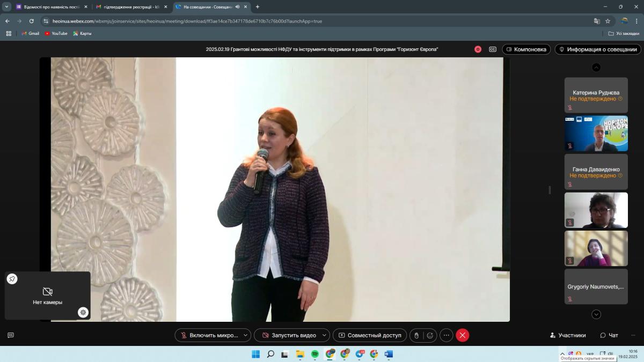The image size is (644, 362).
Task: Click the raise hand icon
Action: pyautogui.click(x=416, y=335)
